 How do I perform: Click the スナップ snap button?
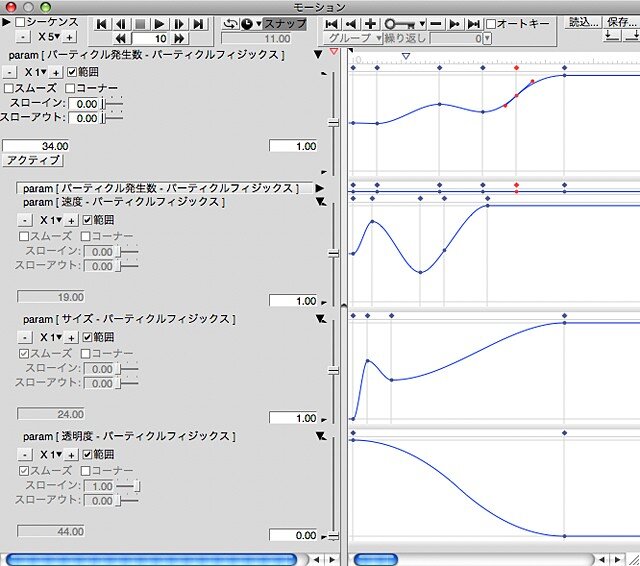(284, 24)
